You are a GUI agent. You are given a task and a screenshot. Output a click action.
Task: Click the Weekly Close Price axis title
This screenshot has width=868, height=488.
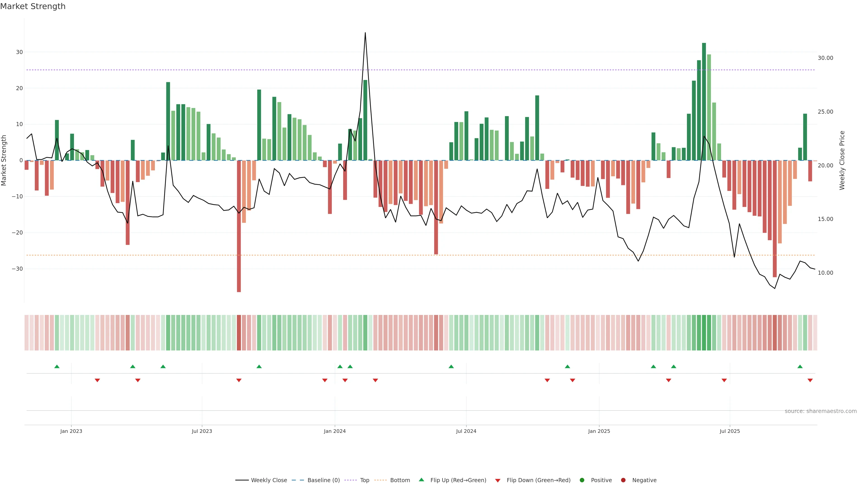(842, 160)
